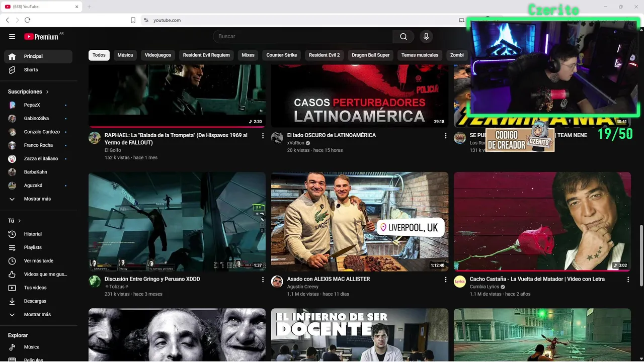Viewport: 644px width, 362px height.
Task: Expand Mostrar más under Descargas
Action: [38, 315]
